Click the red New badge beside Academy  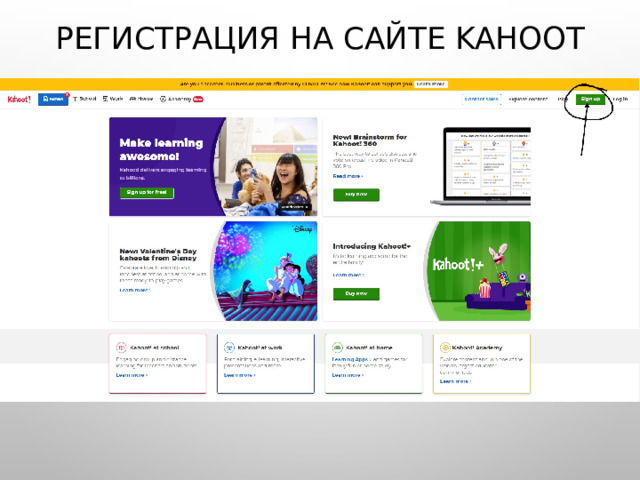pos(198,99)
